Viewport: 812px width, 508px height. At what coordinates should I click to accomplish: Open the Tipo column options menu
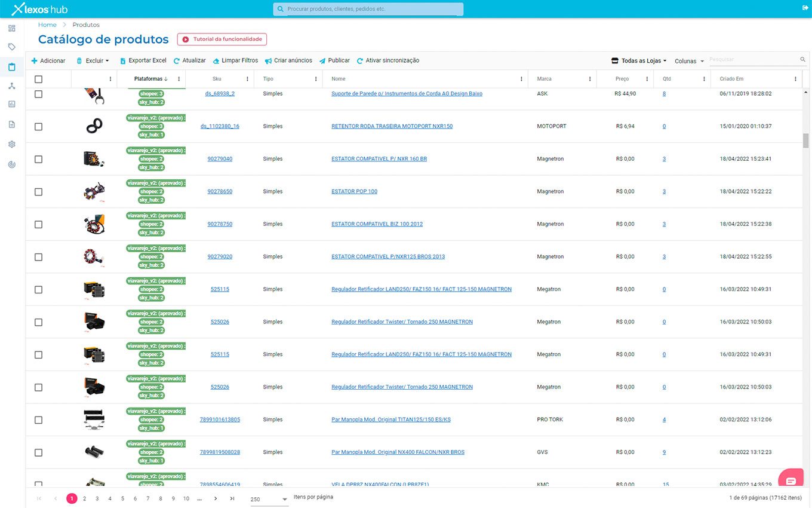tap(316, 79)
